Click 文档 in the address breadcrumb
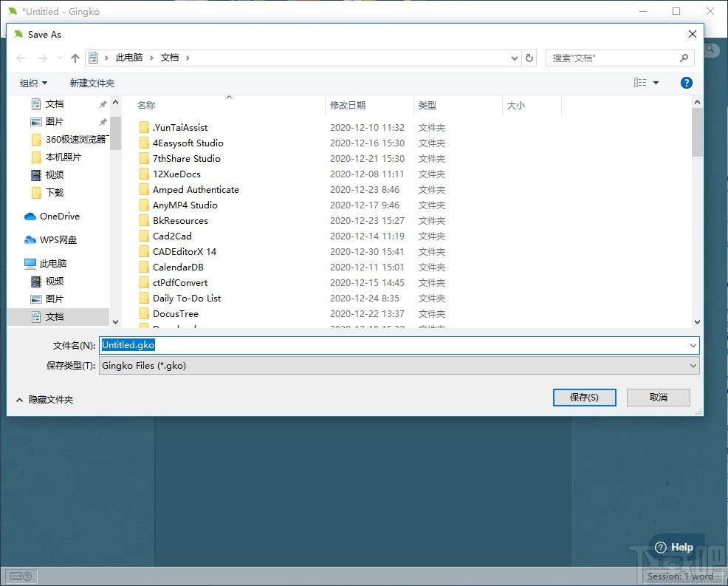728x586 pixels. tap(170, 58)
